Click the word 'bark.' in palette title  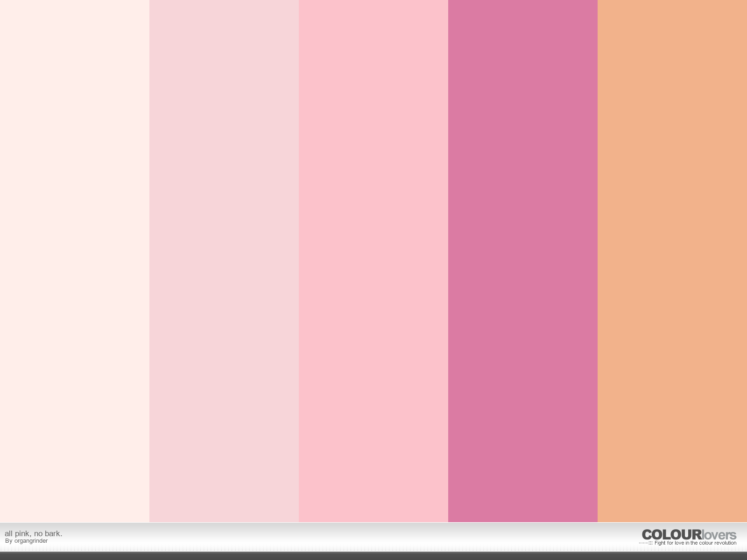(53, 533)
